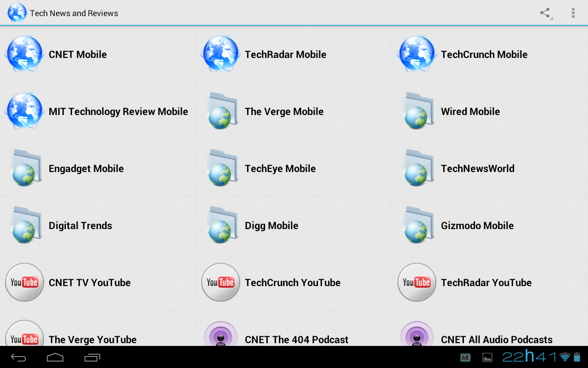Tap the Engadget Mobile folder icon

26,168
